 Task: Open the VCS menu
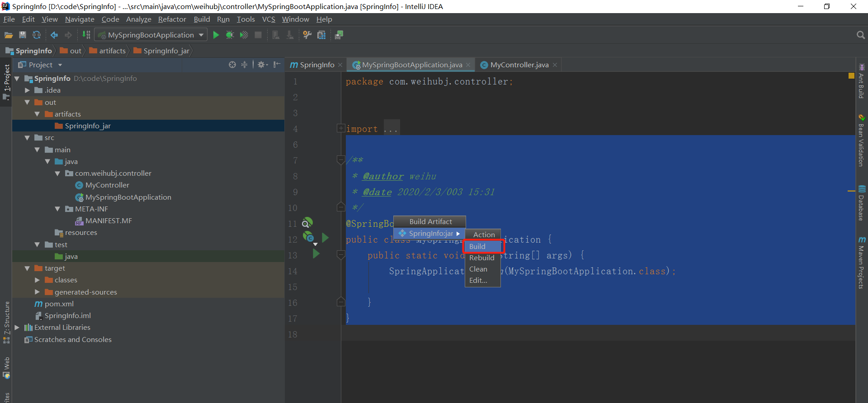coord(269,19)
